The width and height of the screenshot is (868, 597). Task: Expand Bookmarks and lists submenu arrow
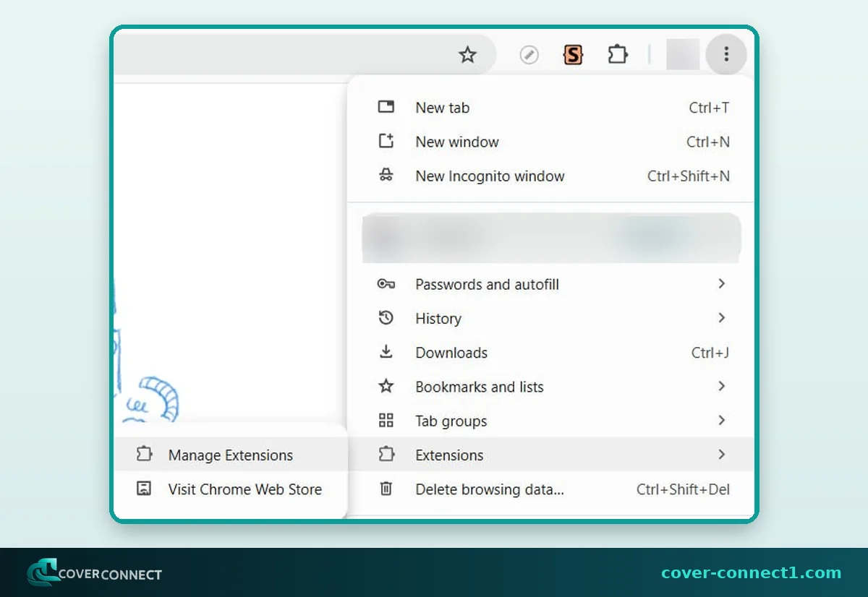(721, 386)
